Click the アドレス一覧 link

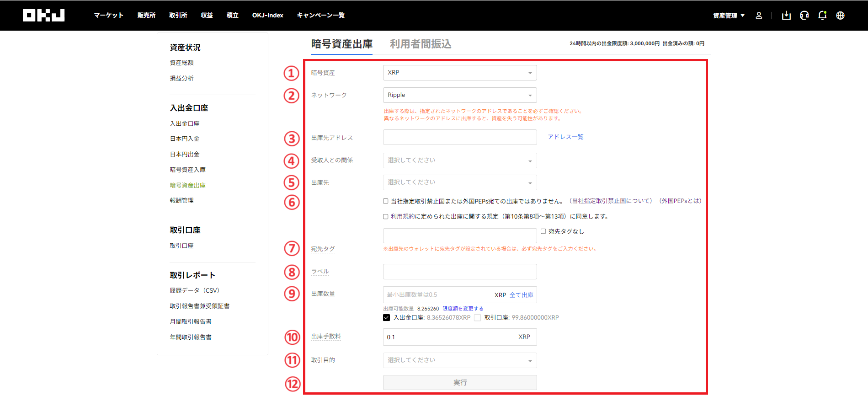click(x=565, y=137)
